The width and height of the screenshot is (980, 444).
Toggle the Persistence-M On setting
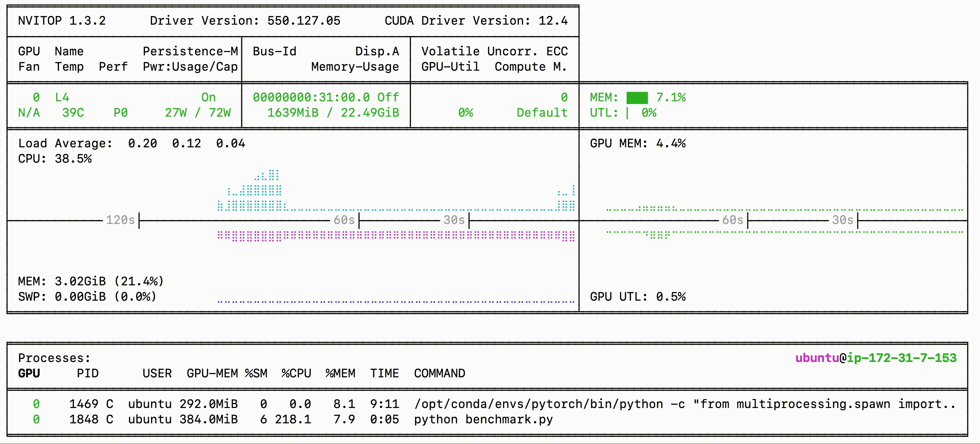click(208, 97)
